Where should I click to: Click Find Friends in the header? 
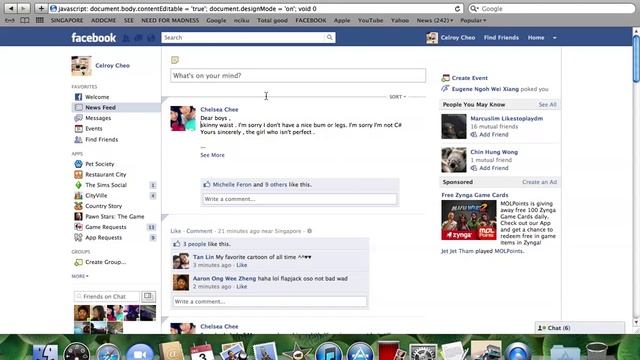point(501,38)
